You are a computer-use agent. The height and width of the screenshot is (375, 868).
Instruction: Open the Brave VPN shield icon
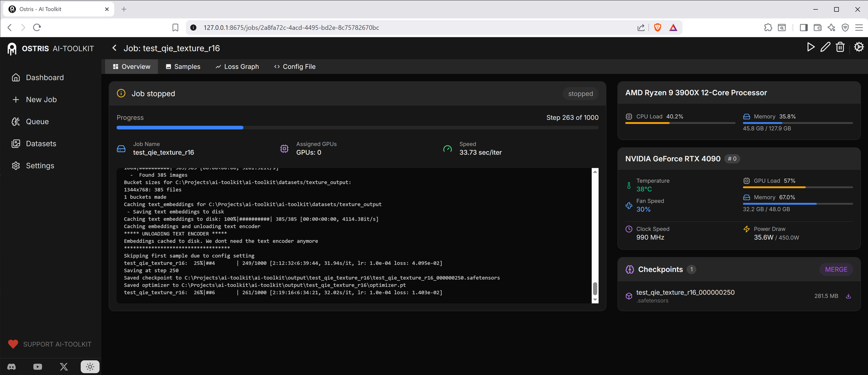tap(845, 28)
